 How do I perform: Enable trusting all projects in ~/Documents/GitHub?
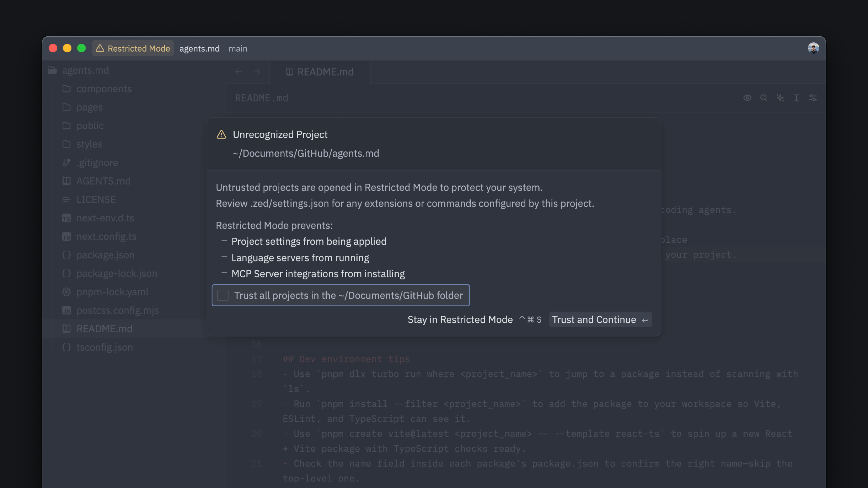coord(223,295)
